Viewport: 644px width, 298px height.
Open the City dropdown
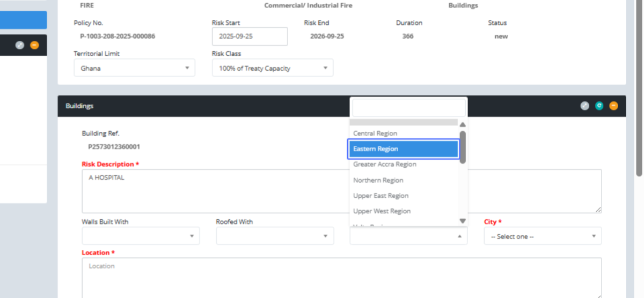(x=543, y=236)
